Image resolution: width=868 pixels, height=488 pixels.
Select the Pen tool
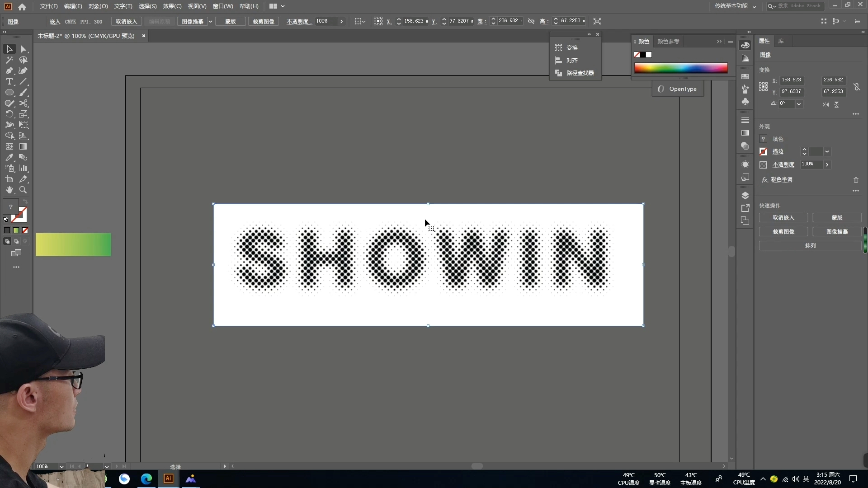(x=9, y=71)
